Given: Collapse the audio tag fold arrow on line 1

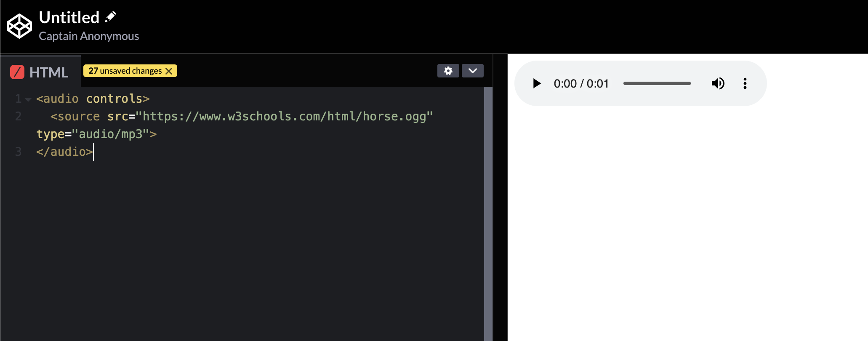Looking at the screenshot, I should [28, 99].
